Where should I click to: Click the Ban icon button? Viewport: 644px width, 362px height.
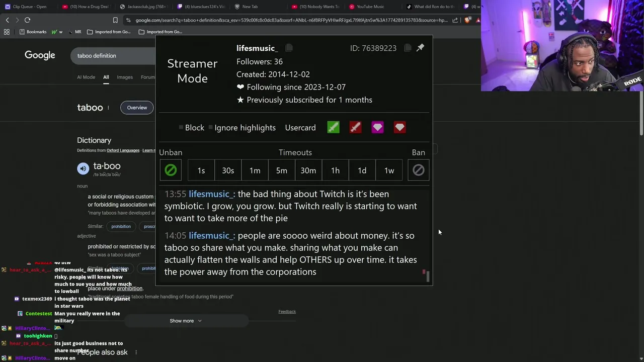pos(419,170)
